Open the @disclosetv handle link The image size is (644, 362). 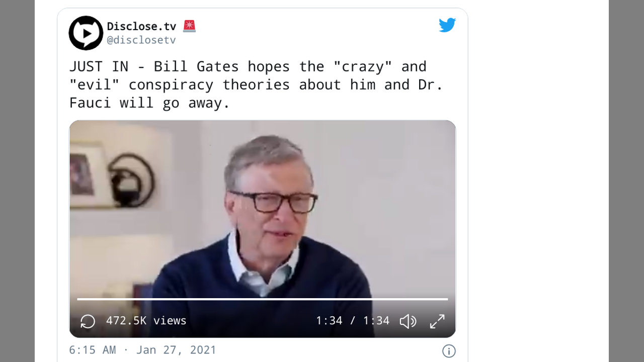[x=141, y=40]
